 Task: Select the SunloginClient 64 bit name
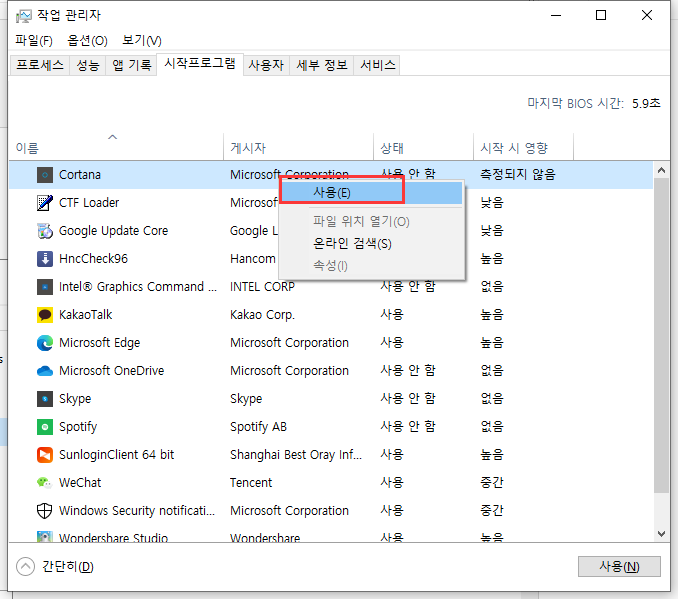[x=117, y=455]
